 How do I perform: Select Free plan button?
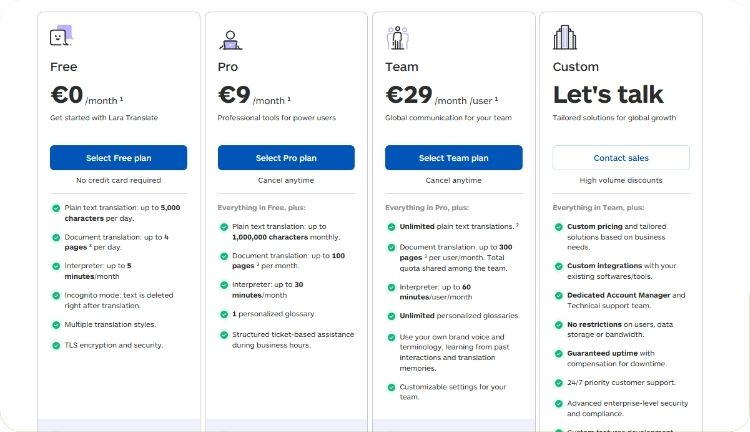point(119,157)
